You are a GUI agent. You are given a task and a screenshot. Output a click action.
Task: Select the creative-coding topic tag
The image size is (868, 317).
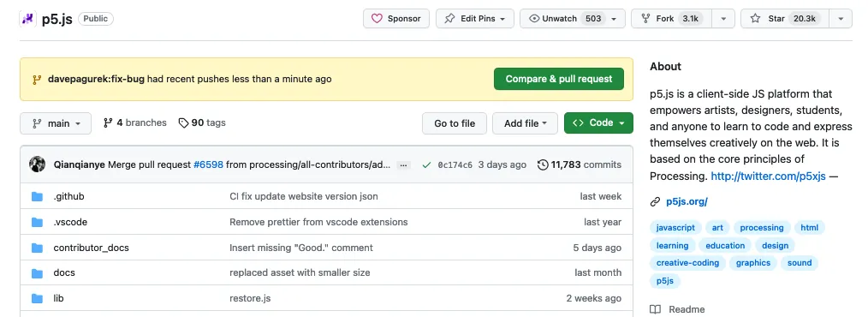[x=687, y=263]
